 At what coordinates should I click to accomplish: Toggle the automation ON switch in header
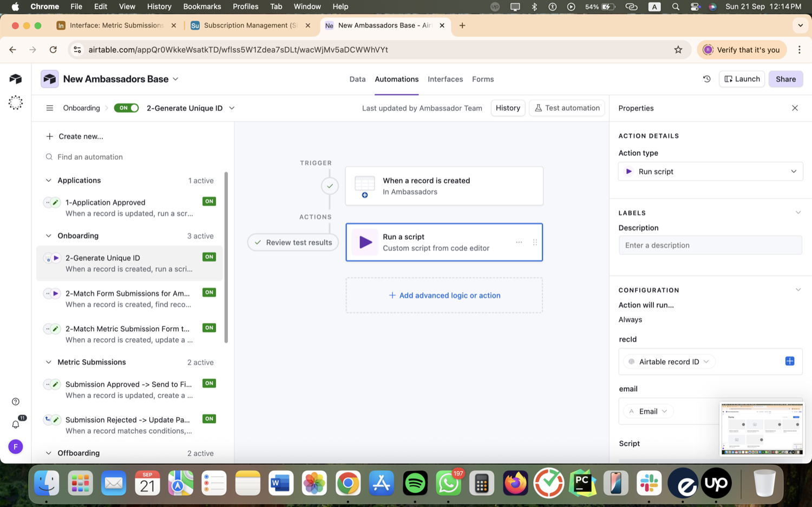point(126,108)
